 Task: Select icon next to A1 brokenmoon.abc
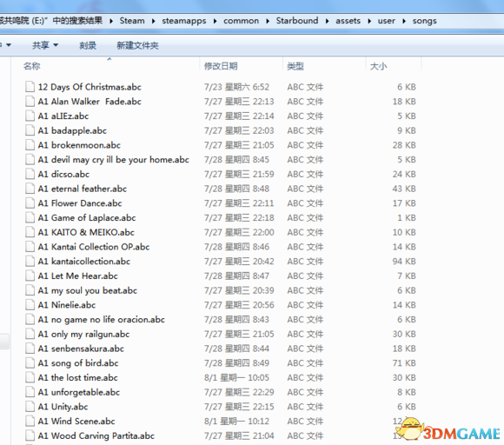[x=30, y=145]
